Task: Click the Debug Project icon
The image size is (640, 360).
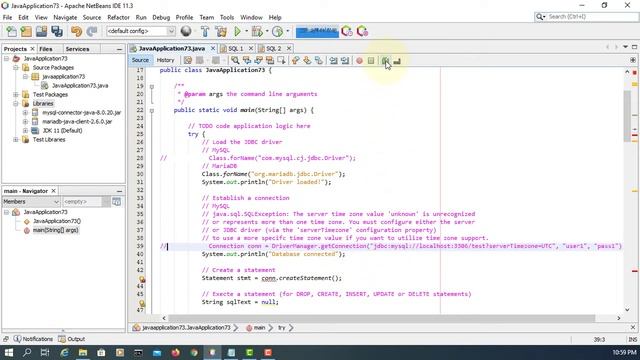Action: tap(257, 31)
